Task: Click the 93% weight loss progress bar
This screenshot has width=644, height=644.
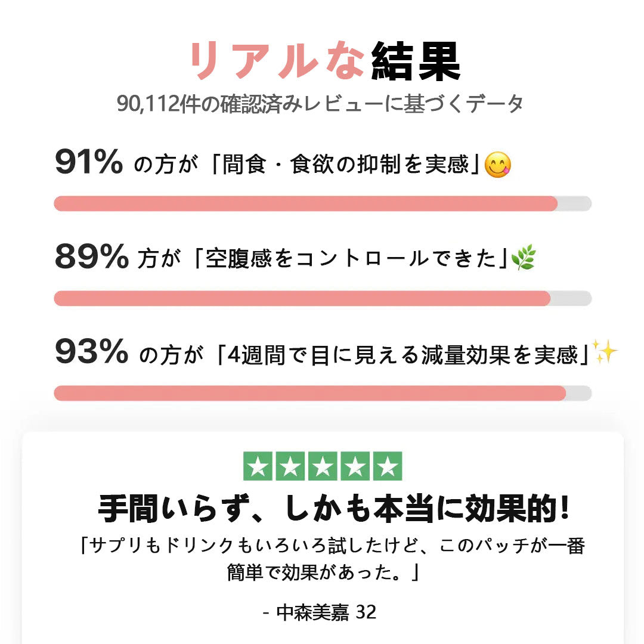Action: (323, 393)
